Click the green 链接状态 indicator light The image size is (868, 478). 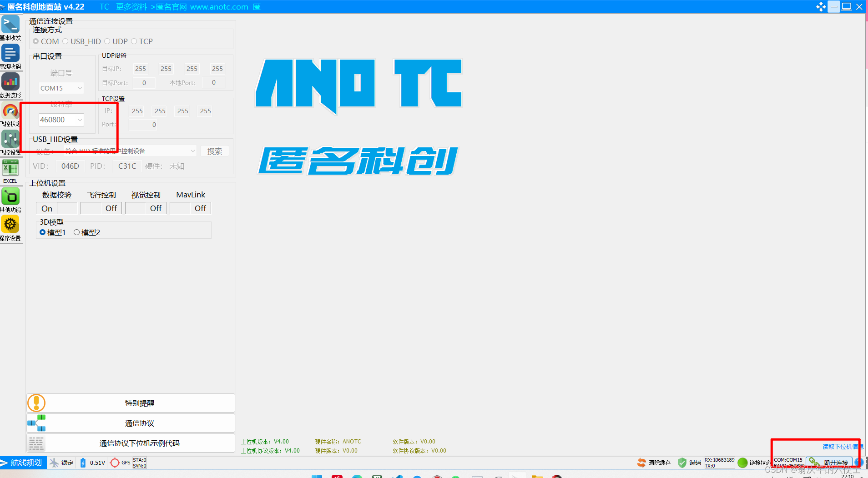tap(742, 463)
